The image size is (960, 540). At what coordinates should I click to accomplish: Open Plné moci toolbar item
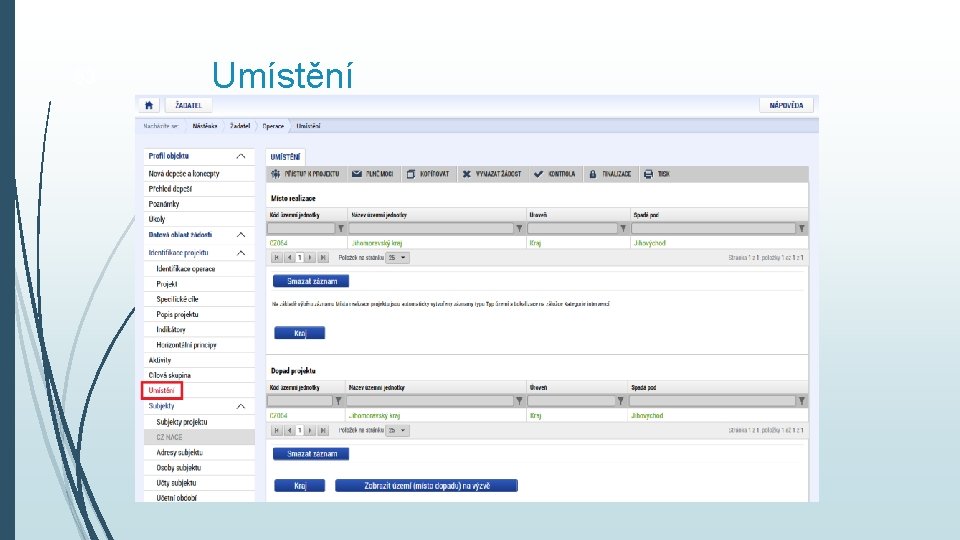click(x=372, y=174)
